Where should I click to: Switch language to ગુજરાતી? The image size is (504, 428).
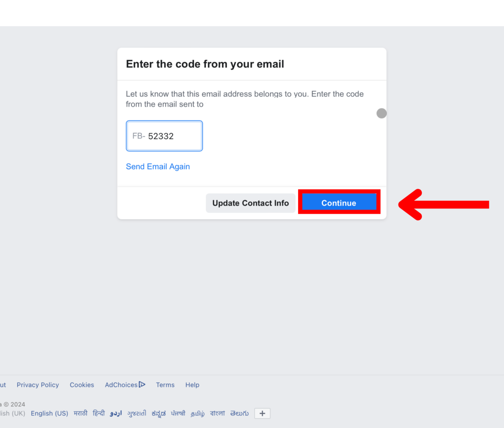coord(136,413)
